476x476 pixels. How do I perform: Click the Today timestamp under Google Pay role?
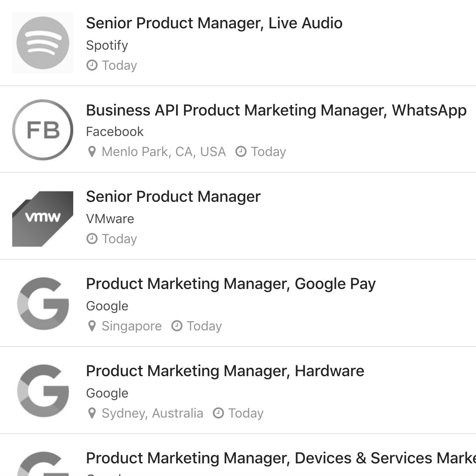click(203, 326)
